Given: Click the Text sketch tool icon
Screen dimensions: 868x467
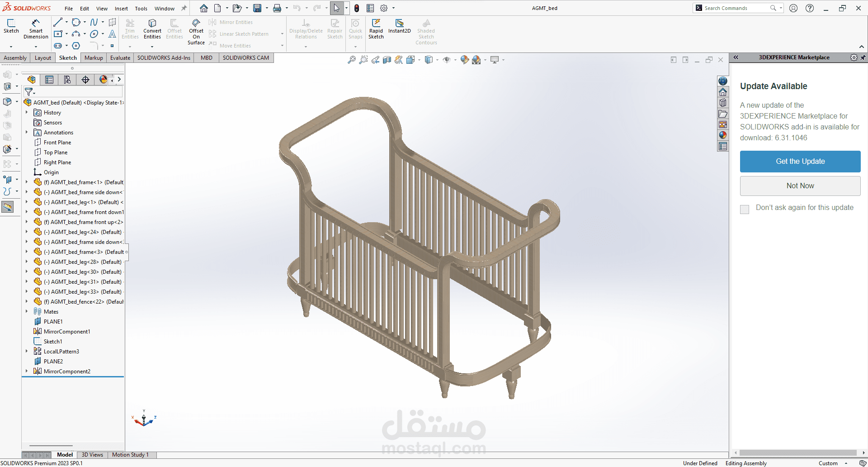Looking at the screenshot, I should (x=112, y=34).
